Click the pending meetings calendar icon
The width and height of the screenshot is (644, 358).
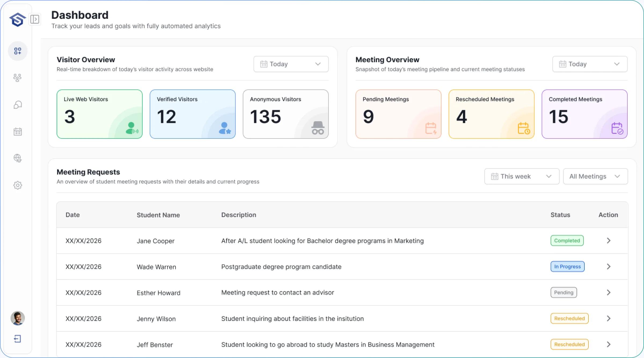(x=431, y=128)
